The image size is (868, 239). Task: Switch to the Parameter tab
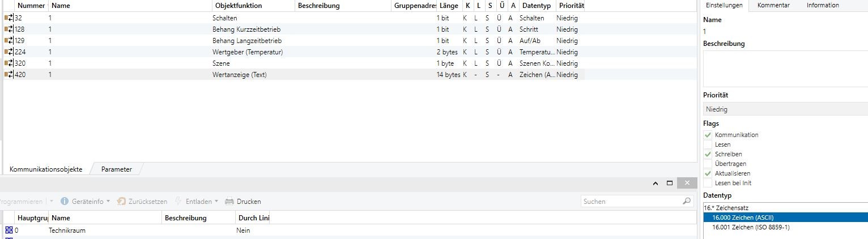pos(116,169)
